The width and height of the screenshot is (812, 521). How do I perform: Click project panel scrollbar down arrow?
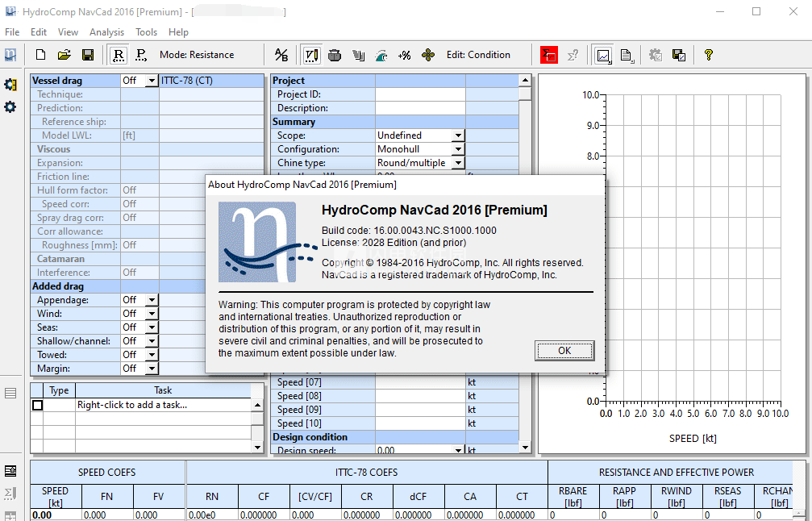click(525, 448)
